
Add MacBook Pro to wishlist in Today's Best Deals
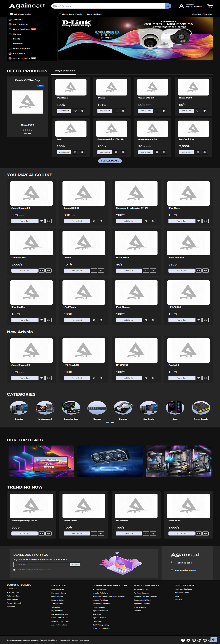point(198,152)
